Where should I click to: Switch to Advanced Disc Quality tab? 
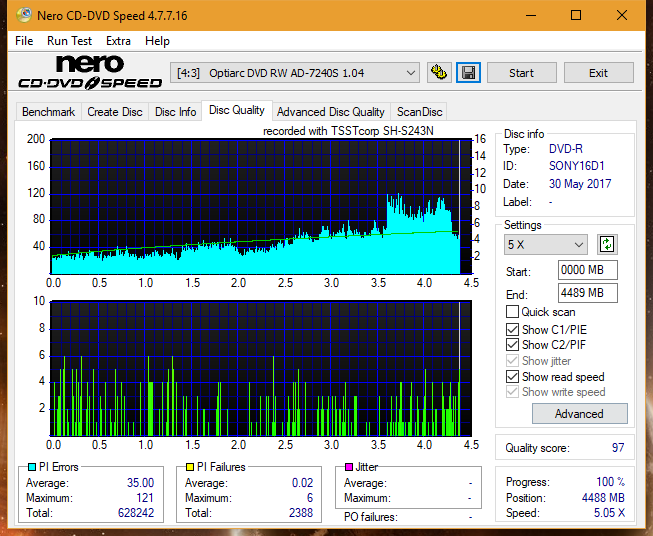pyautogui.click(x=331, y=112)
